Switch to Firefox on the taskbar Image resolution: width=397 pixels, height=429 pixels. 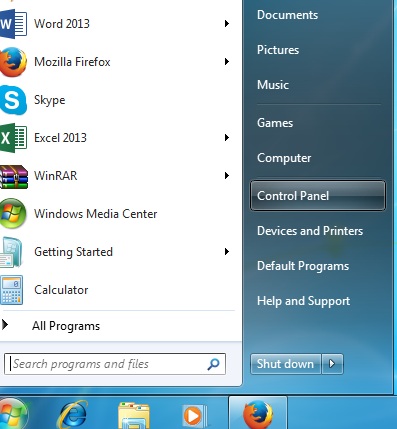click(258, 414)
